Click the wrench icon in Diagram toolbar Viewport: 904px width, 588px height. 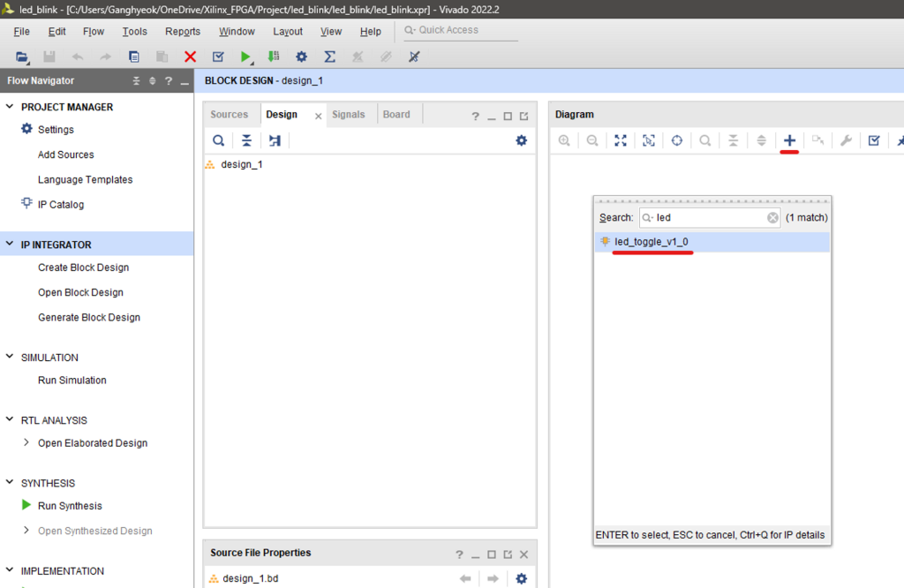[846, 140]
